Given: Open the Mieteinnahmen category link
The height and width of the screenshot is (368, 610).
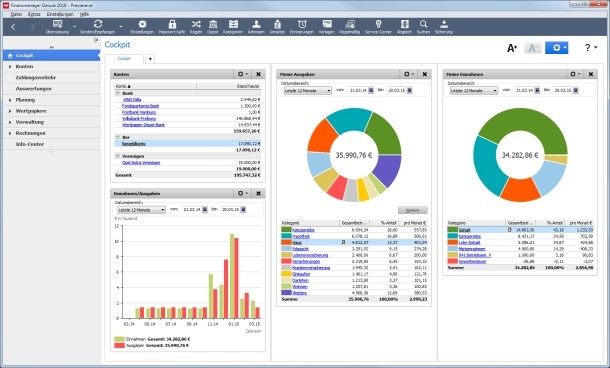Looking at the screenshot, I should coord(472,249).
